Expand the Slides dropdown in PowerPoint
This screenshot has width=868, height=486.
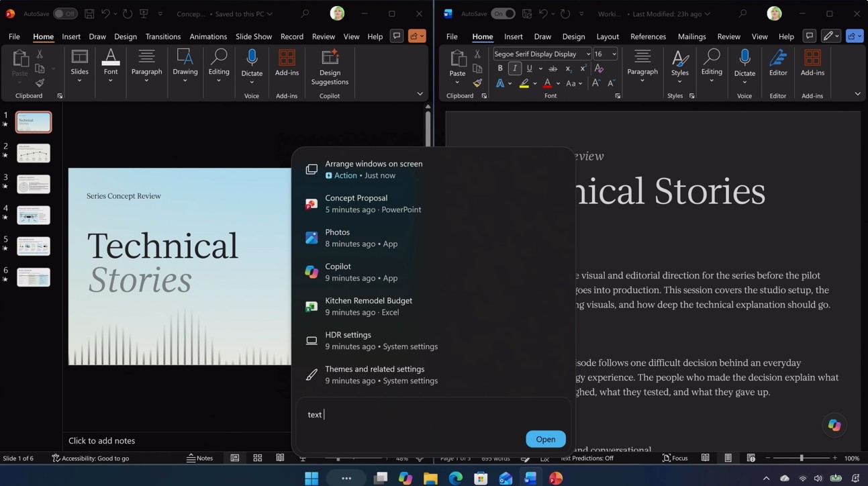79,81
